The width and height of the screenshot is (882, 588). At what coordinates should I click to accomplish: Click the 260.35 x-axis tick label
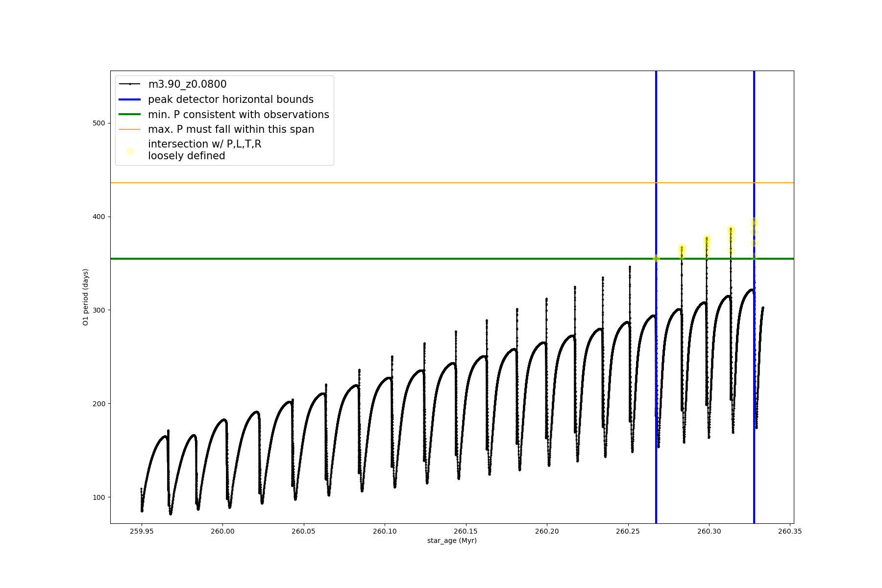tap(789, 531)
